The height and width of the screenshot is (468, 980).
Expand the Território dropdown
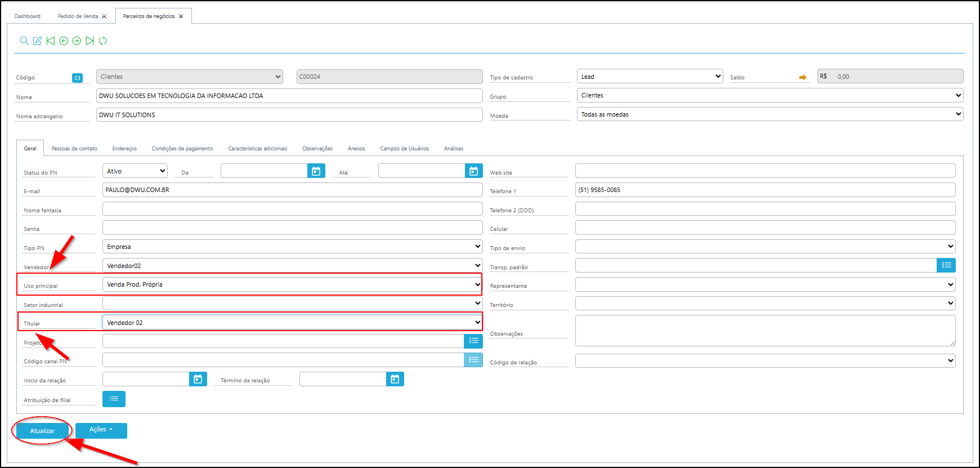click(766, 304)
